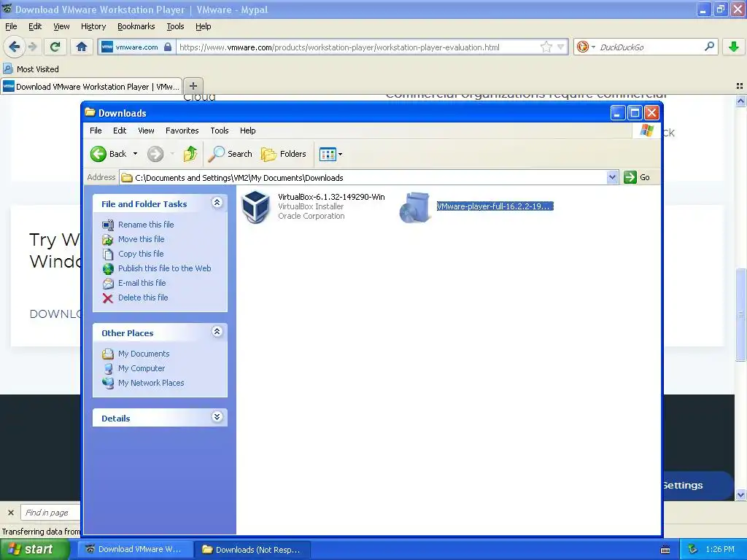
Task: Click the Windows start button
Action: [34, 549]
